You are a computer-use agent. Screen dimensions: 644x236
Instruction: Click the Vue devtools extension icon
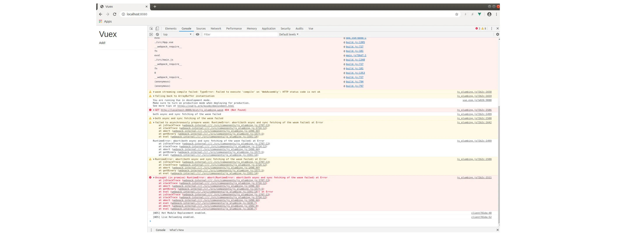(x=479, y=14)
